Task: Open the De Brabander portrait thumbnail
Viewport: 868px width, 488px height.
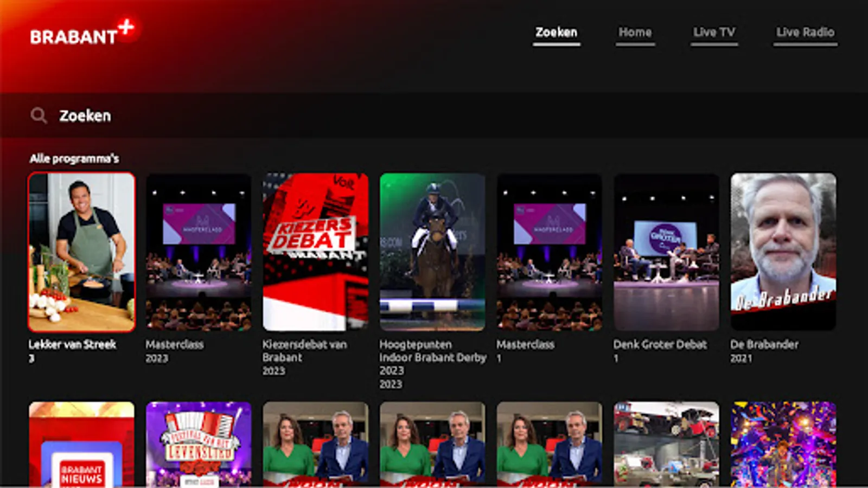Action: (x=783, y=252)
